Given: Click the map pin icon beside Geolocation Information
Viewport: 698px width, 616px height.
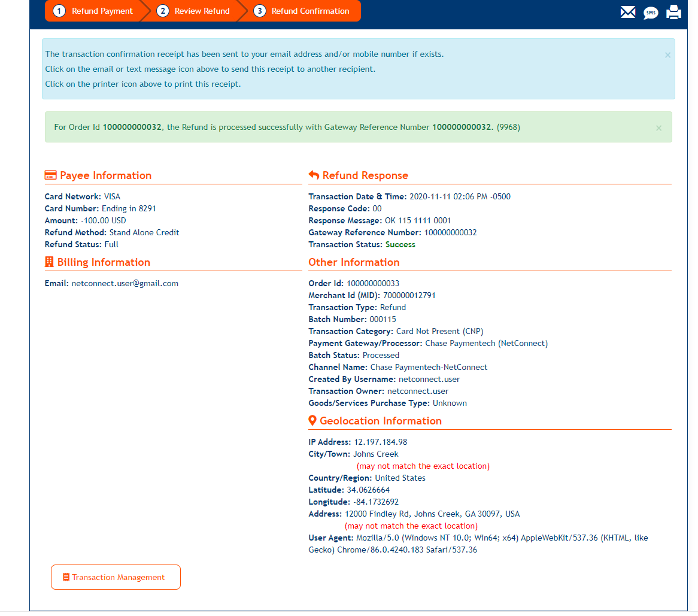Looking at the screenshot, I should 312,421.
